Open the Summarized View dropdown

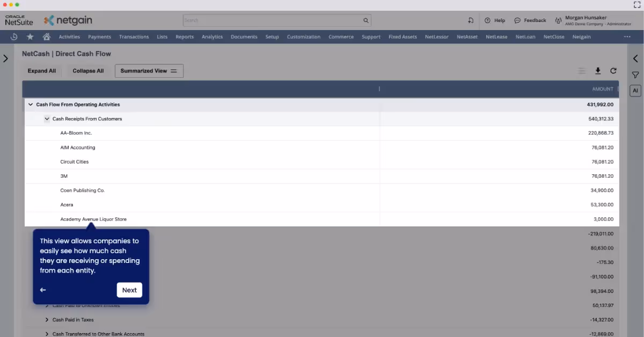(149, 70)
